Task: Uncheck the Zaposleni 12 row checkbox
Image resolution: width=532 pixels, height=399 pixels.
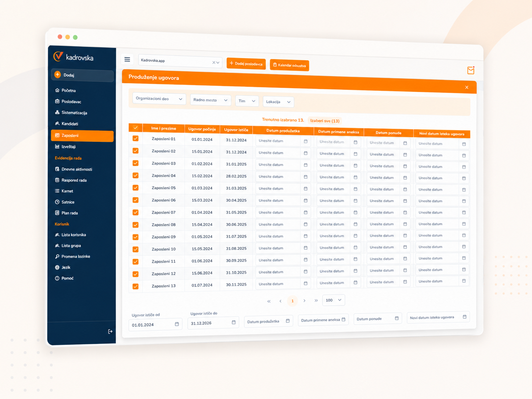Action: pos(136,274)
